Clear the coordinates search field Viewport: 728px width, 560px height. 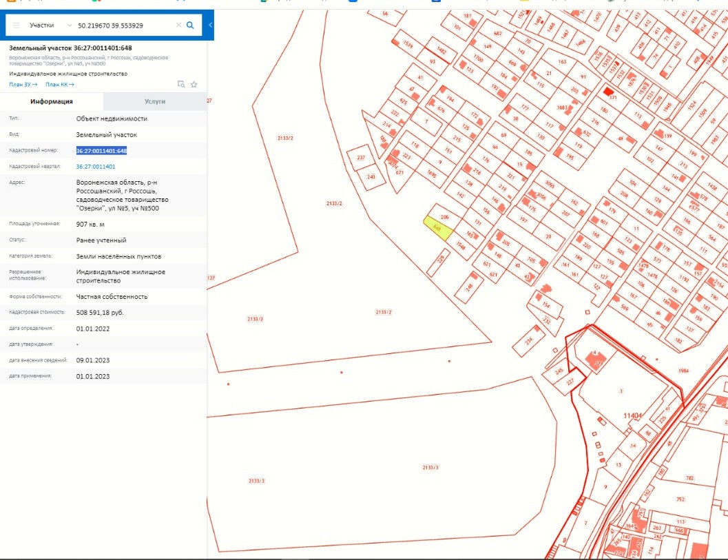click(x=178, y=25)
